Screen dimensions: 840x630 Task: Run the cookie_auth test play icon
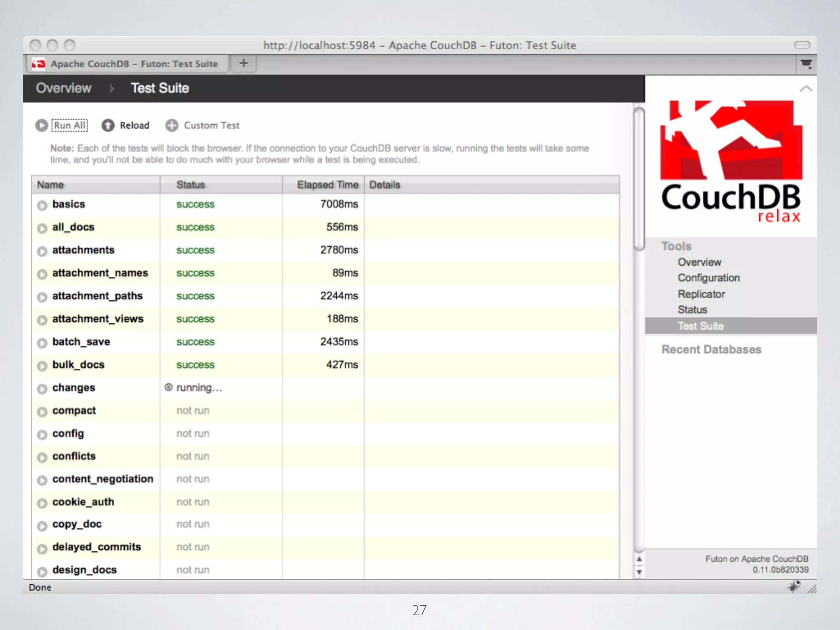[42, 503]
